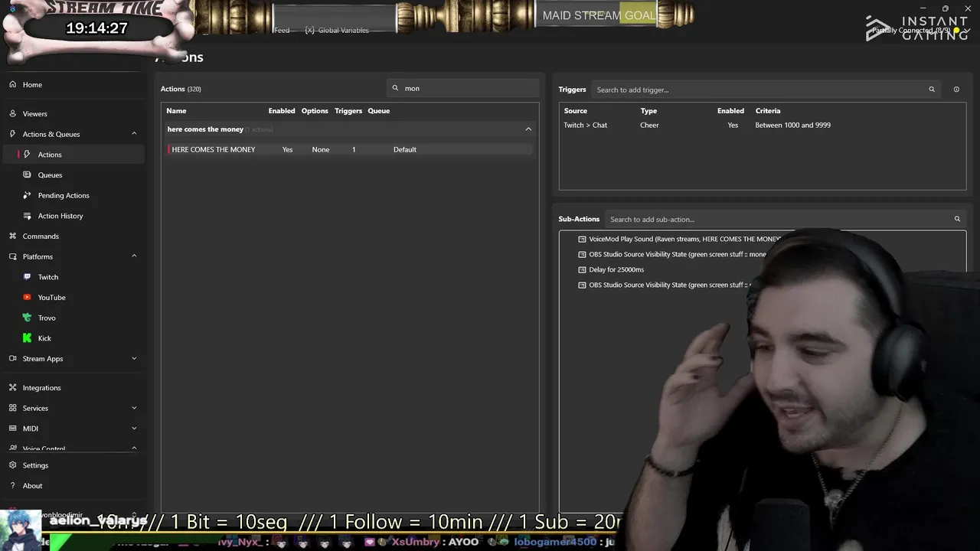Open the Settings page
Viewport: 980px width, 551px height.
tap(35, 465)
